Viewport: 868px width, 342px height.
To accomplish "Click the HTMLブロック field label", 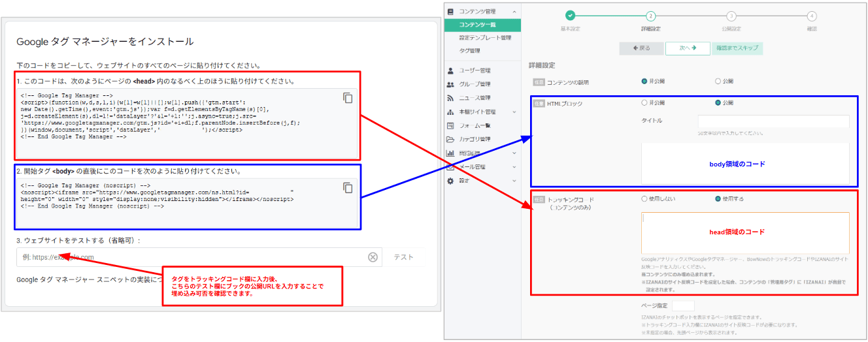I will [564, 103].
